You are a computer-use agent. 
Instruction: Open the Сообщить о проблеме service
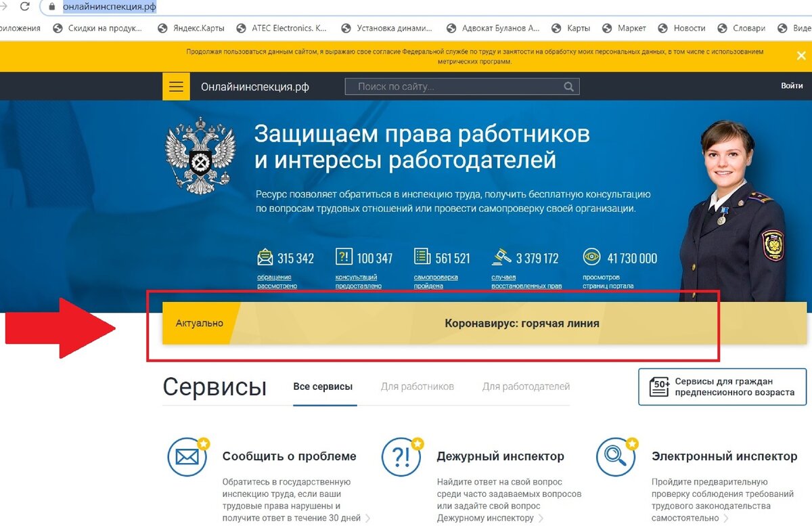coord(289,456)
